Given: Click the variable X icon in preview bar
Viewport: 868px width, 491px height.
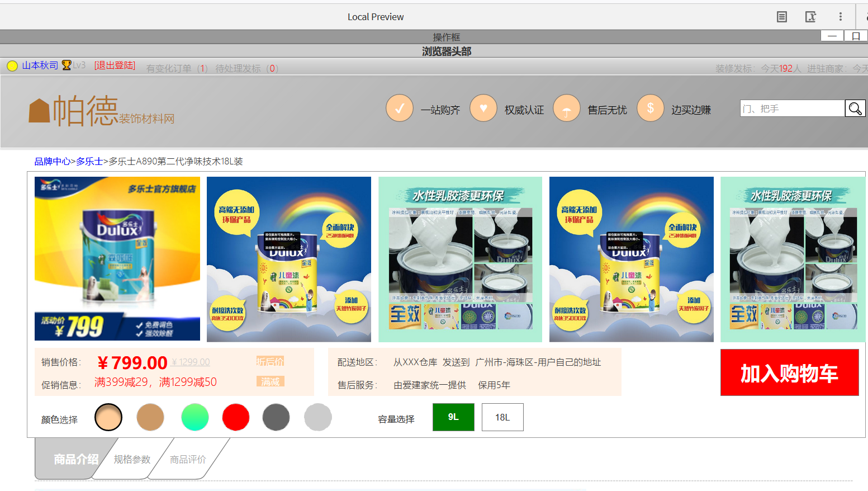Looking at the screenshot, I should (810, 17).
